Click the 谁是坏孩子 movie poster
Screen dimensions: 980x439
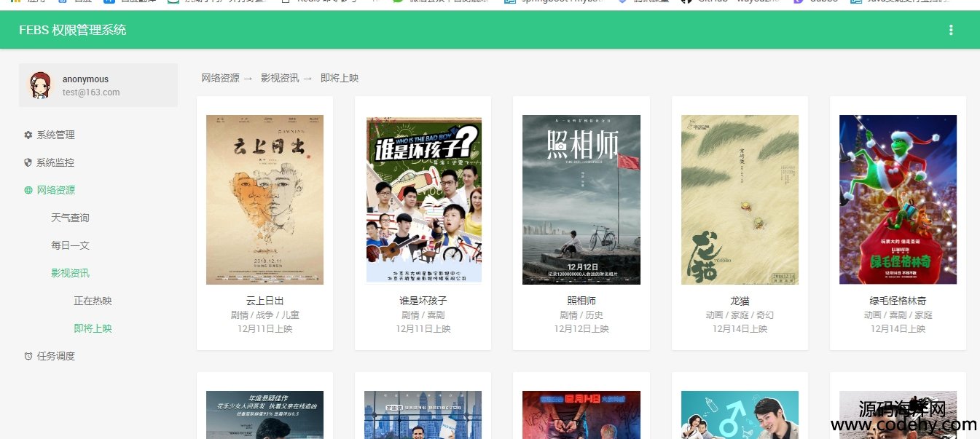pos(423,199)
